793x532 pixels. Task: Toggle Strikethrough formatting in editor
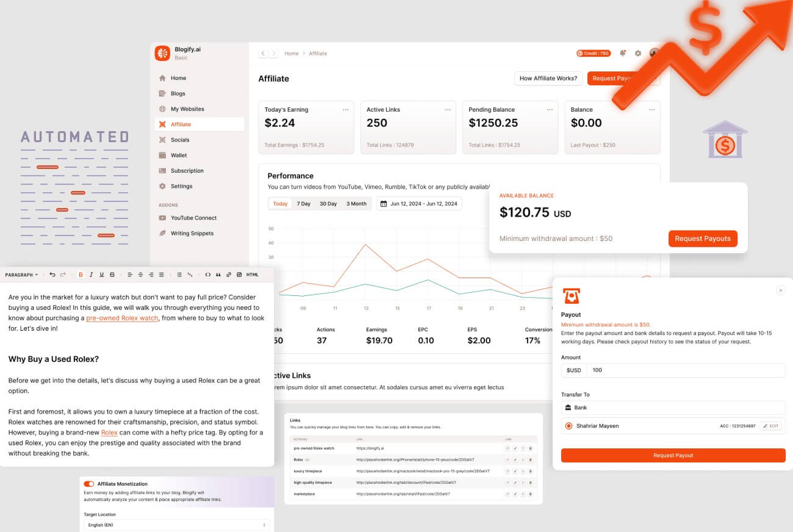pyautogui.click(x=112, y=275)
